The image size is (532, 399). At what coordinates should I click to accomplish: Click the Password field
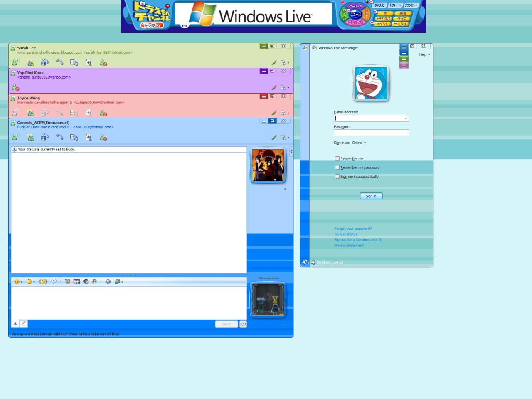371,133
